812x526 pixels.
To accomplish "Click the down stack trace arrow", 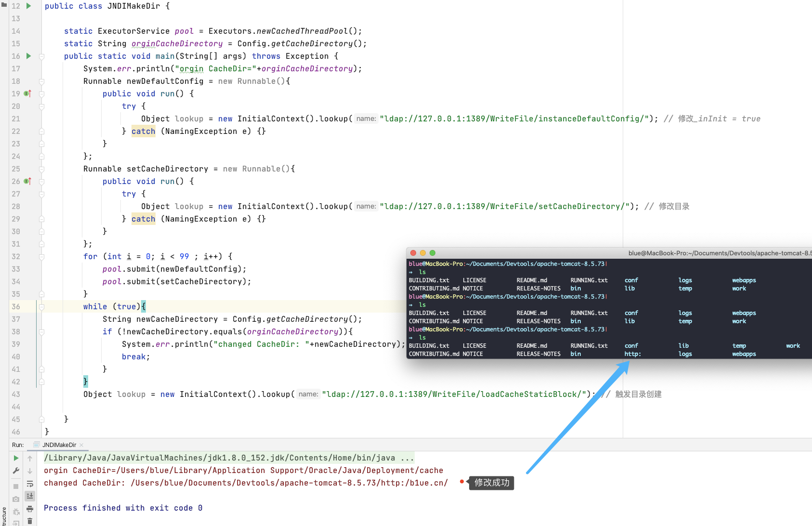I will click(30, 471).
